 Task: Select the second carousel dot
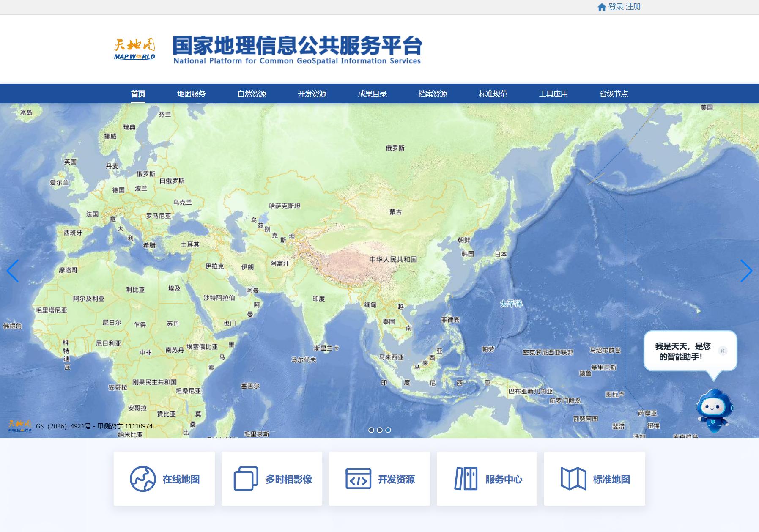click(380, 430)
